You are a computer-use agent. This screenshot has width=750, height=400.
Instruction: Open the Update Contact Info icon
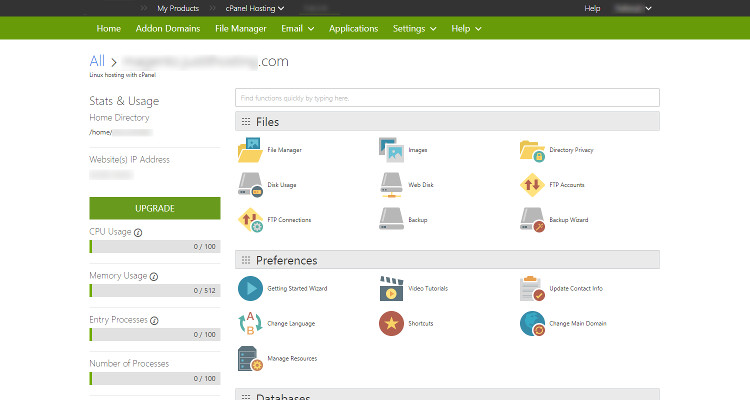(x=532, y=289)
